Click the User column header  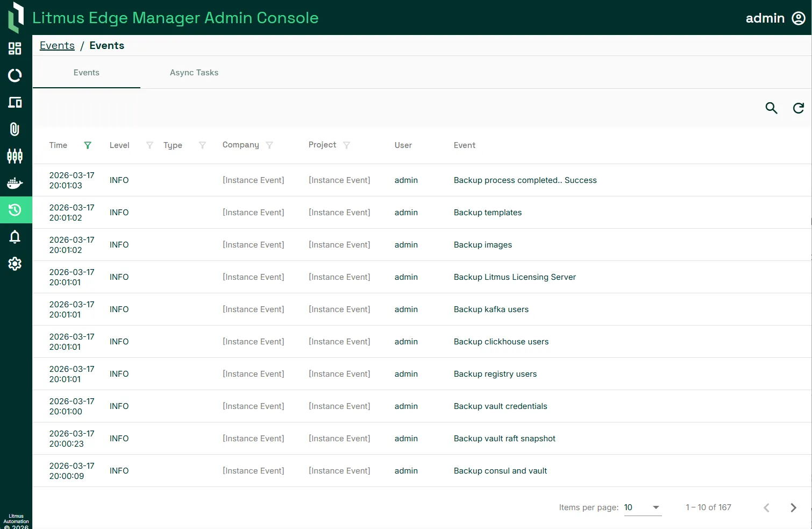403,145
